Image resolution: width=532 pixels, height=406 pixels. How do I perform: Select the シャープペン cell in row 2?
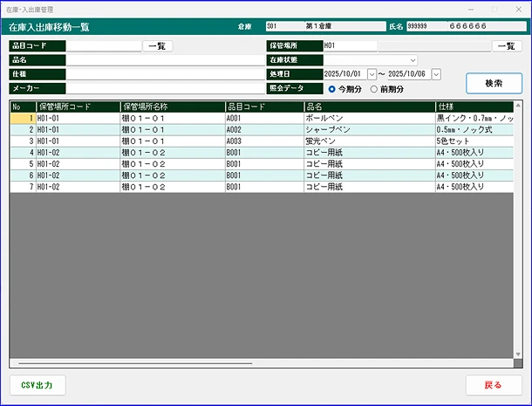[368, 129]
